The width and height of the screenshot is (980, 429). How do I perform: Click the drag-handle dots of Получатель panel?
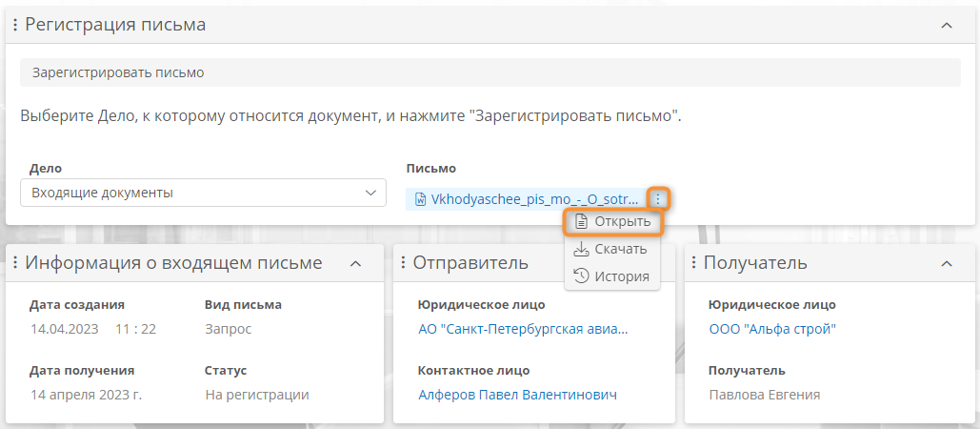coord(693,263)
